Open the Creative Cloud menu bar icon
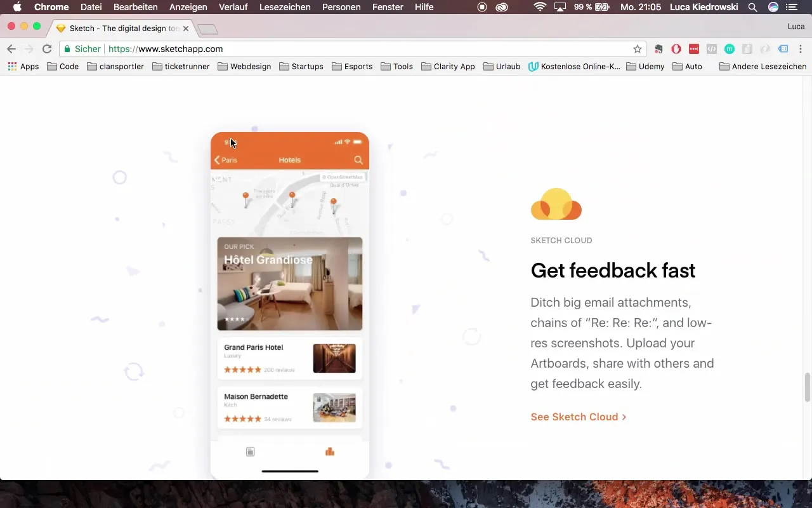 coord(502,7)
